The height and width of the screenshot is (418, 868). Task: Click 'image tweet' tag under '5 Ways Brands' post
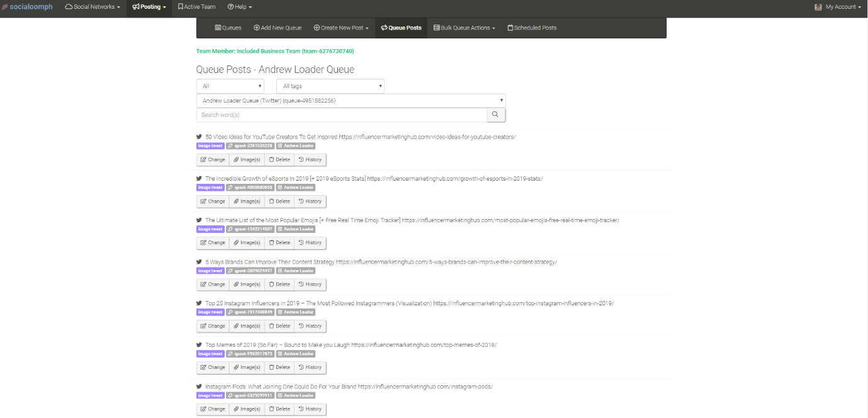click(210, 271)
